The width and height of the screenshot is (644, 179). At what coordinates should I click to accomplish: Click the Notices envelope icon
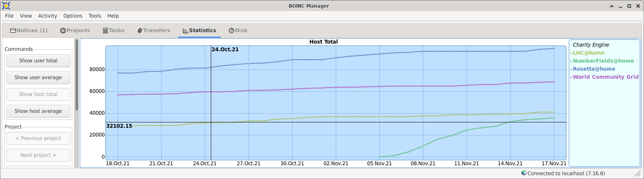point(13,31)
